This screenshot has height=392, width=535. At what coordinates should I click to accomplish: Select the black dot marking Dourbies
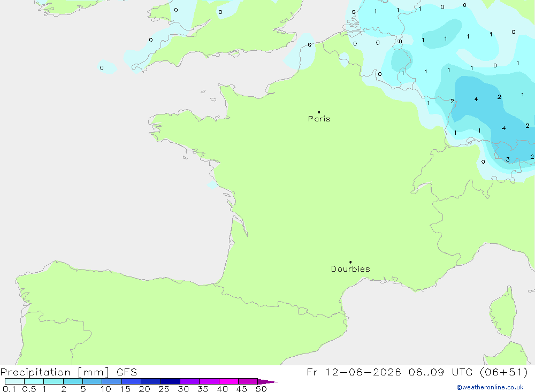click(350, 262)
